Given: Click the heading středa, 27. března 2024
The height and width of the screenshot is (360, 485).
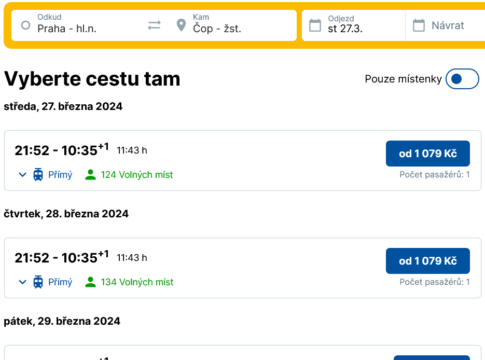Looking at the screenshot, I should [x=63, y=106].
